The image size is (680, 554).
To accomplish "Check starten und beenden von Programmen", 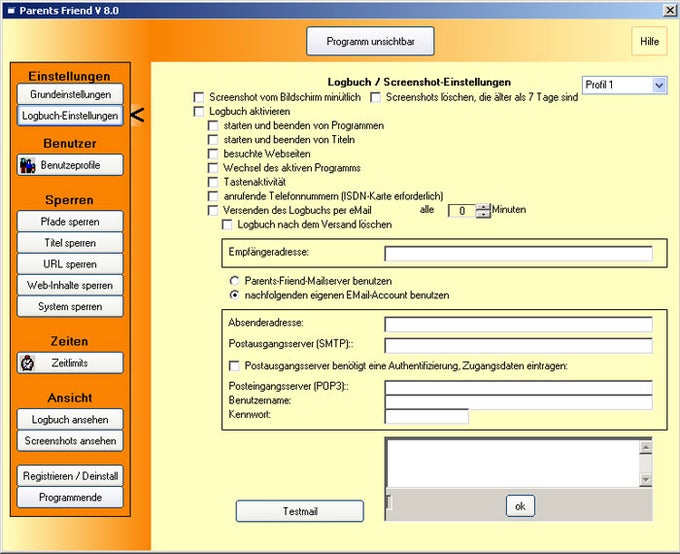I will (x=213, y=126).
